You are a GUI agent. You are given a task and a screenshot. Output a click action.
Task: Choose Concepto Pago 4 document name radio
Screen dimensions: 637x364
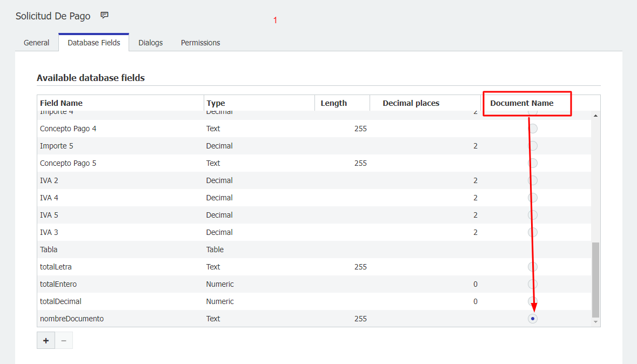(x=533, y=129)
